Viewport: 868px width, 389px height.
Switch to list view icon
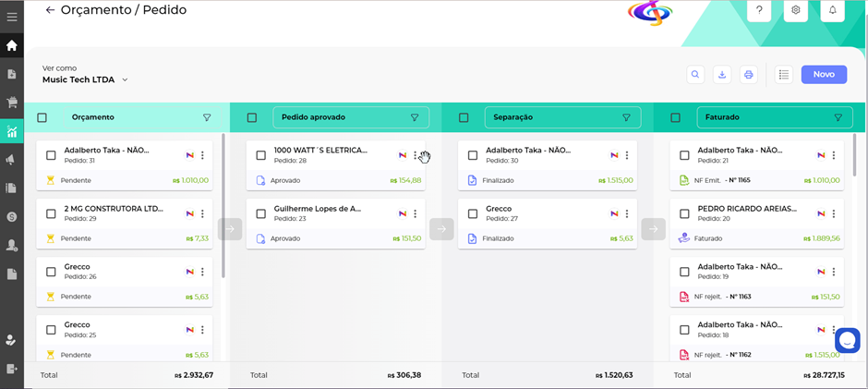783,75
